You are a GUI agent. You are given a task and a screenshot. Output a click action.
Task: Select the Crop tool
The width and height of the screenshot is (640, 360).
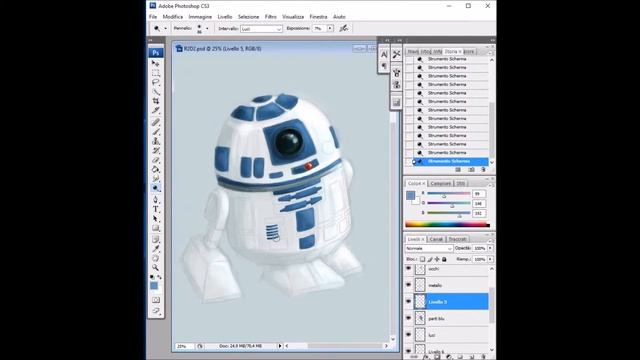156,101
